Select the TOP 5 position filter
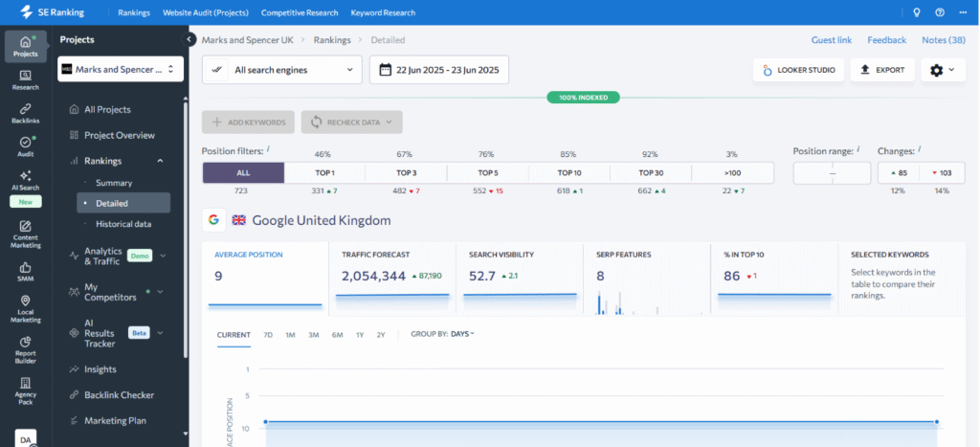The width and height of the screenshot is (980, 447). pyautogui.click(x=487, y=173)
